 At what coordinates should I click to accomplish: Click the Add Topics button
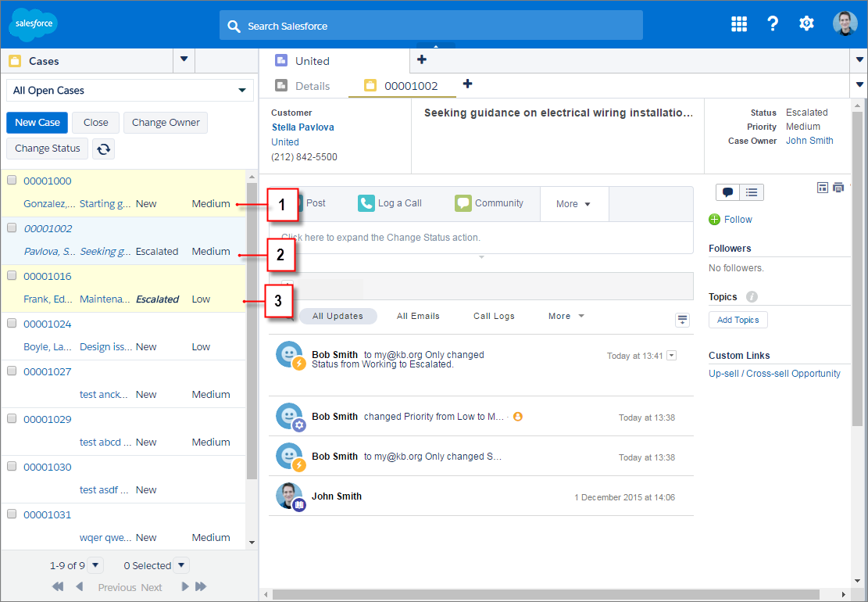[738, 320]
